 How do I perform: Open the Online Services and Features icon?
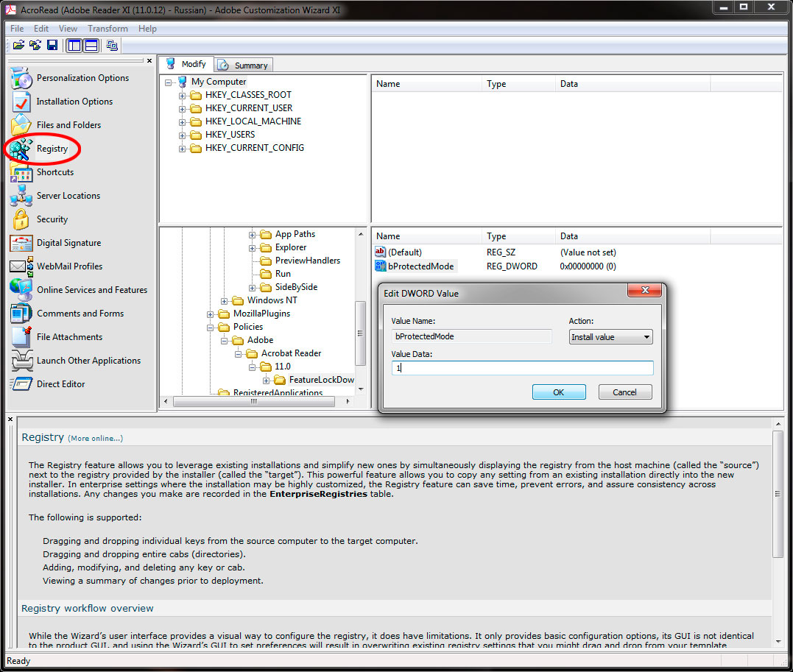pos(21,290)
